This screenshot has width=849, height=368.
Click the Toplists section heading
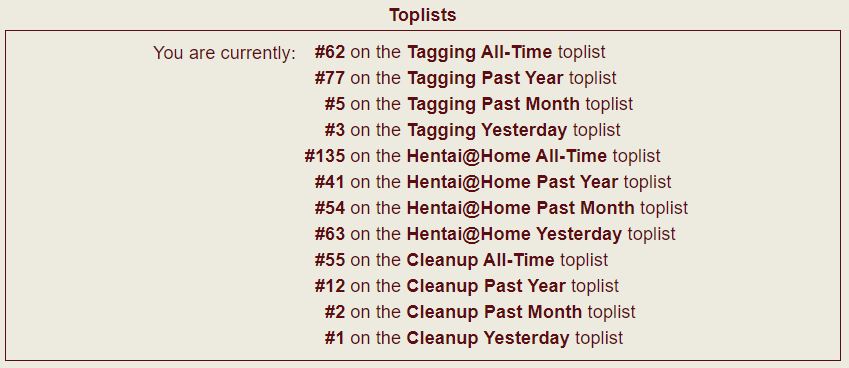pos(422,15)
